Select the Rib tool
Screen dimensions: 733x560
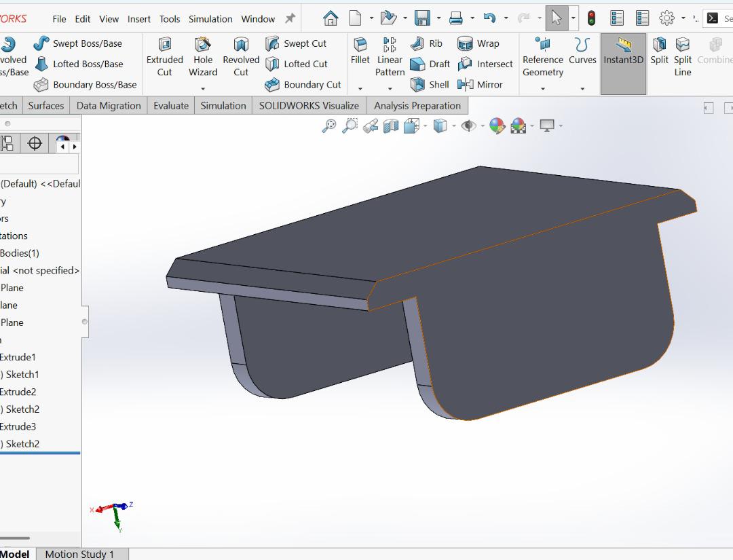(426, 43)
